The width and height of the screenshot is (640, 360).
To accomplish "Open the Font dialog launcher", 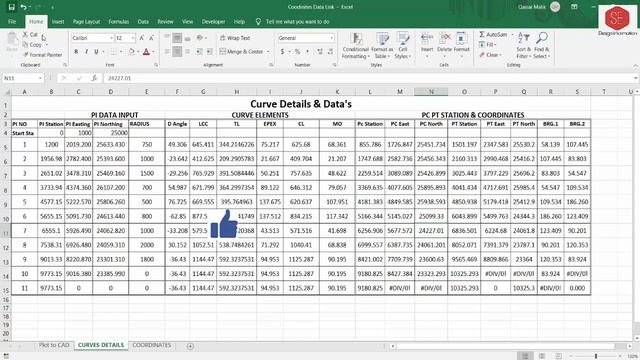I will tap(156, 65).
